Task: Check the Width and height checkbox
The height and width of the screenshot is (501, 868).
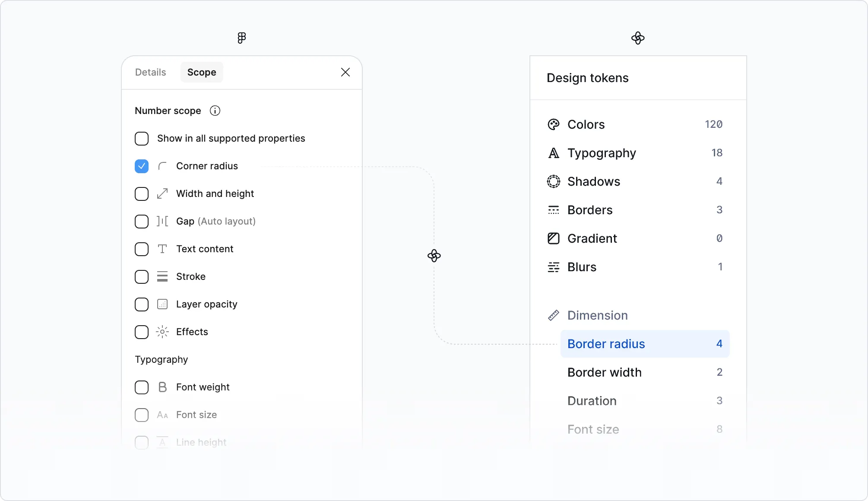Action: click(x=142, y=194)
